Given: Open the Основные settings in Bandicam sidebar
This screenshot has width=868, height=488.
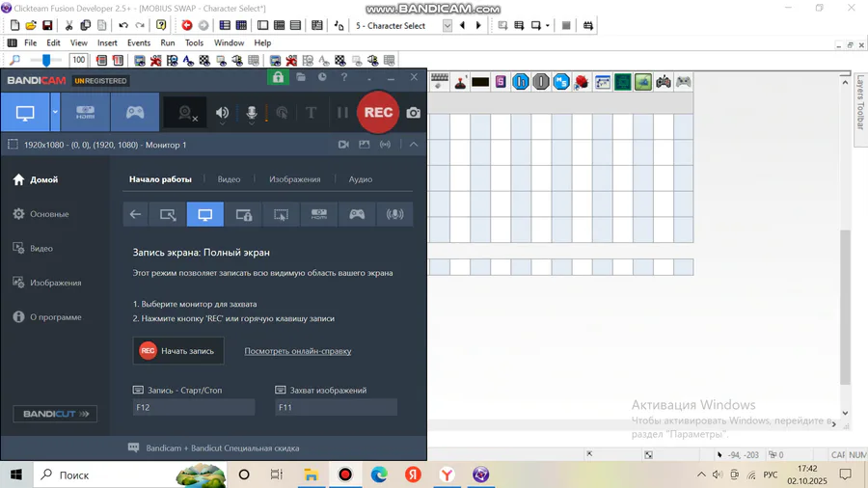Looking at the screenshot, I should (x=41, y=214).
